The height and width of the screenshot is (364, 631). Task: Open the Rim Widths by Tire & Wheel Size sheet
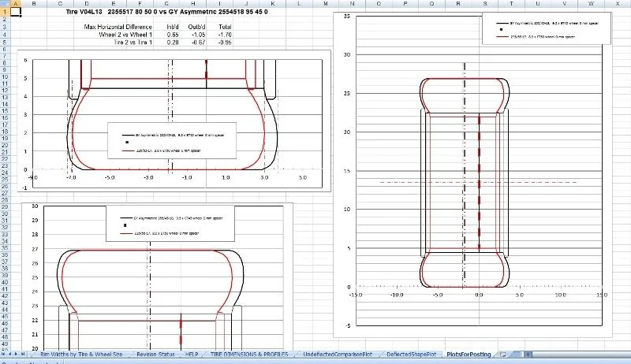click(81, 355)
